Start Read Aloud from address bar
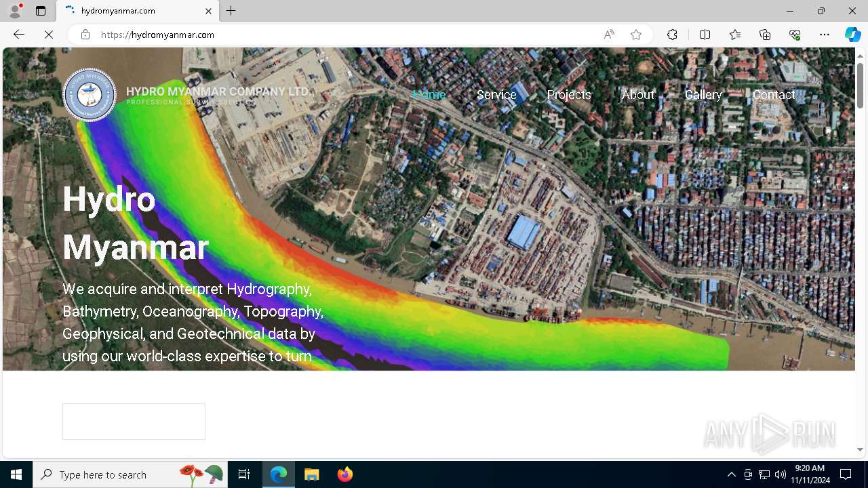Screen dimensions: 868x488 click(609, 35)
